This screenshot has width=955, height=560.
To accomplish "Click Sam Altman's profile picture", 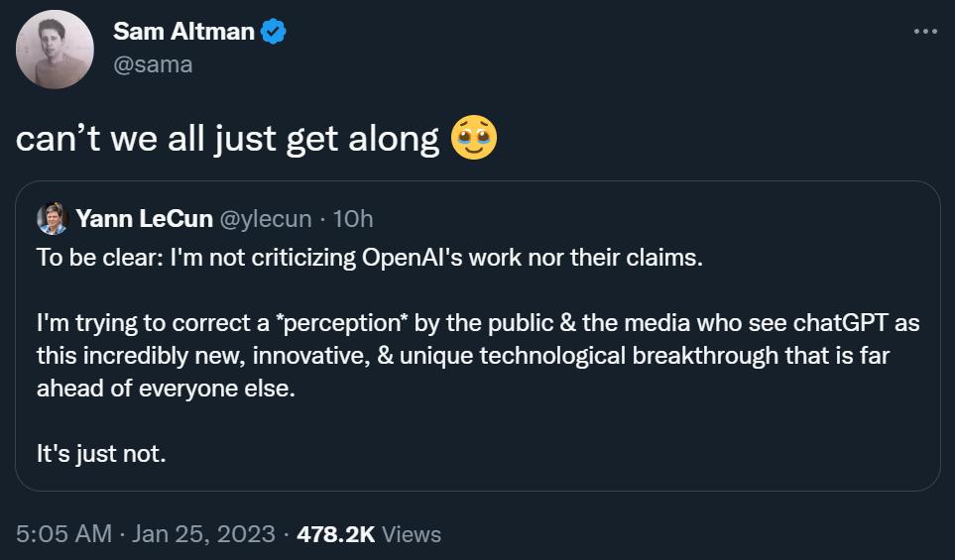I will (x=56, y=50).
